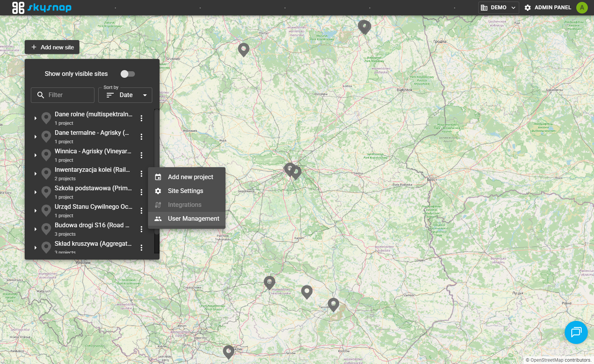594x364 pixels.
Task: Click the map marker near Kraków
Action: click(229, 352)
